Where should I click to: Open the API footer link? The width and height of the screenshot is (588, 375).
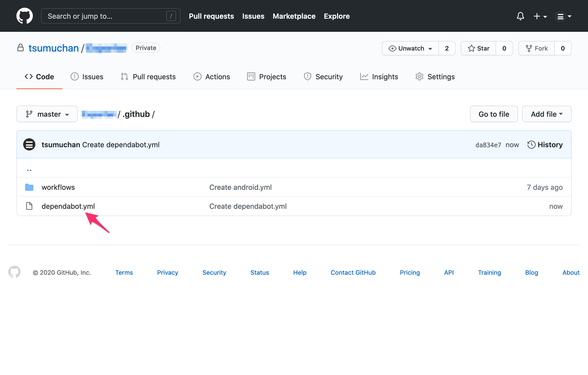(x=449, y=272)
